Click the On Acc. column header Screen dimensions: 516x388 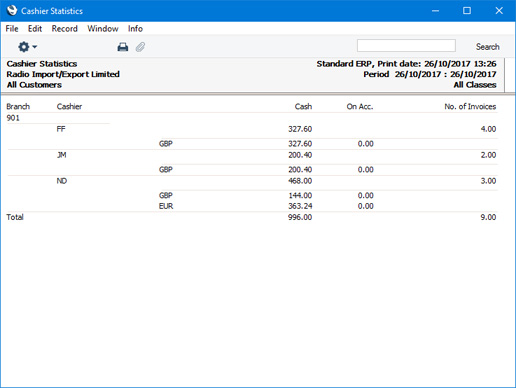(360, 107)
